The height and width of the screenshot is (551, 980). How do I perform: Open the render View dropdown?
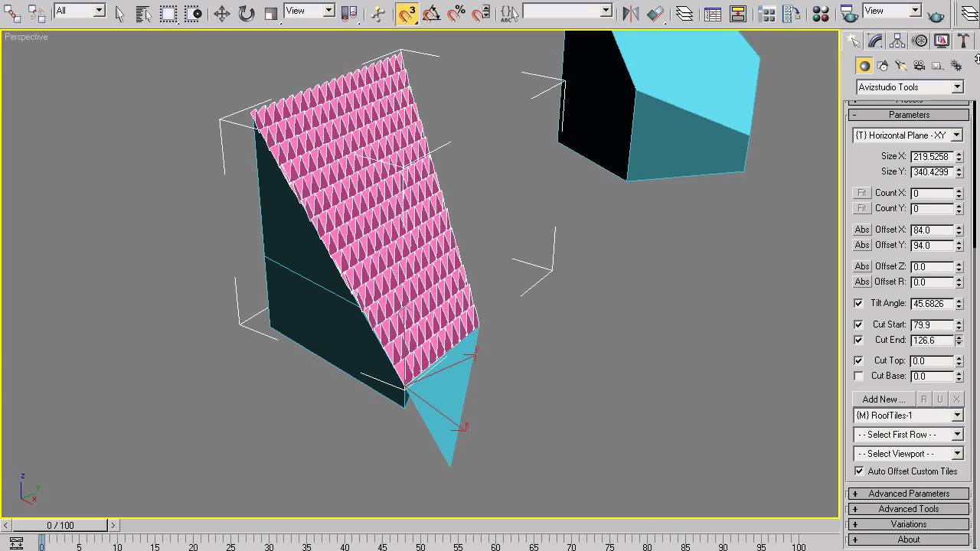point(892,11)
